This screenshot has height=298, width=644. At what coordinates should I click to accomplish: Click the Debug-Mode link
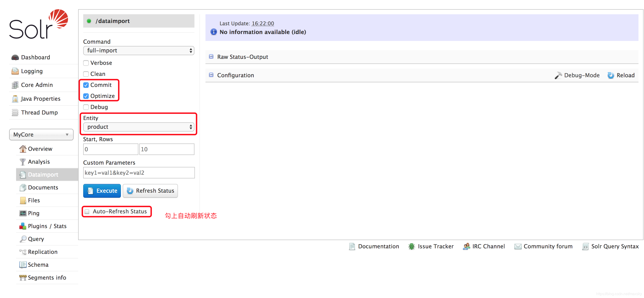click(x=582, y=75)
